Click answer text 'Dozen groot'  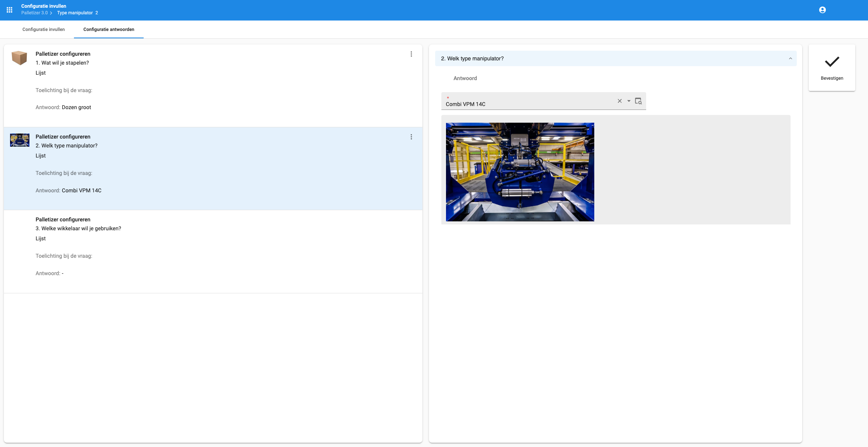76,107
